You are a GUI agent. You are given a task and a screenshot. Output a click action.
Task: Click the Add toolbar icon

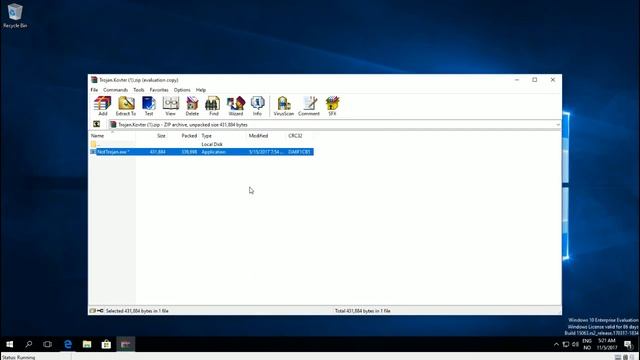click(x=102, y=106)
